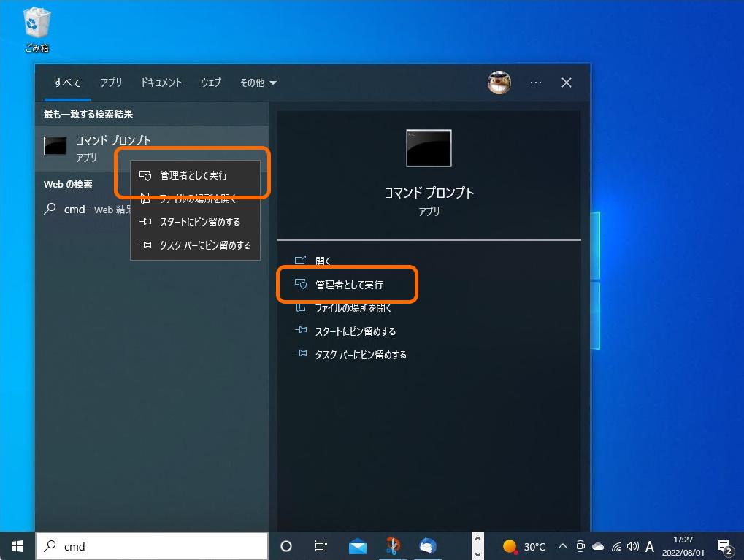Open Cortana circle on the taskbar
This screenshot has width=744, height=560.
click(286, 546)
